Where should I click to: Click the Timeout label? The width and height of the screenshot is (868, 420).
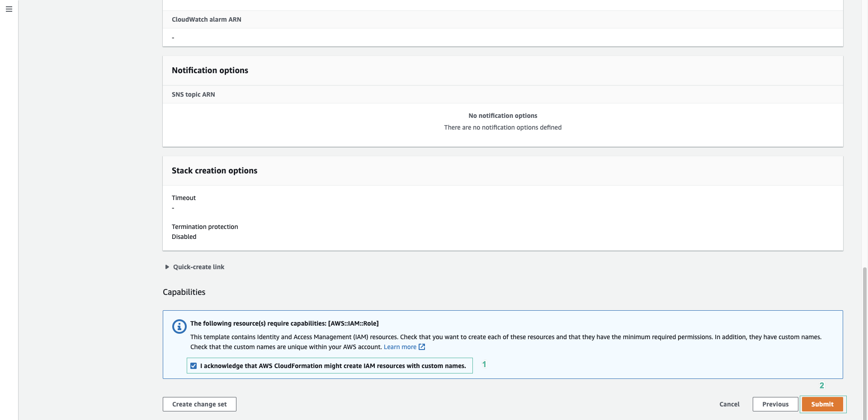(x=184, y=198)
